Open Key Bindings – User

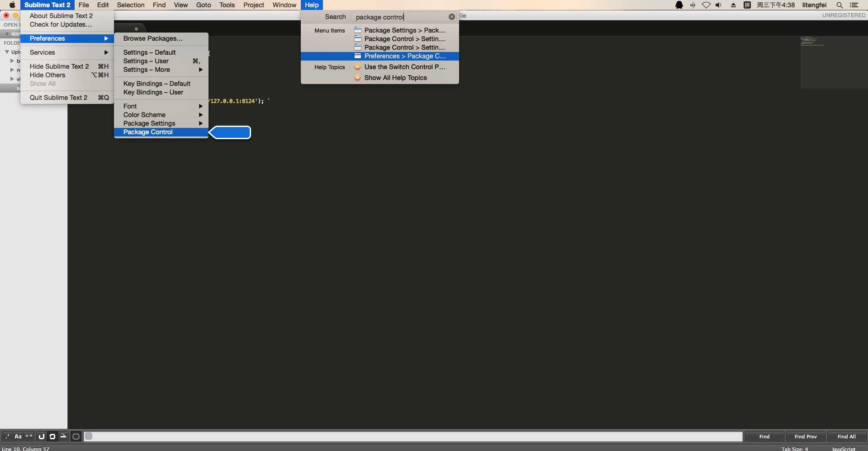tap(161, 92)
